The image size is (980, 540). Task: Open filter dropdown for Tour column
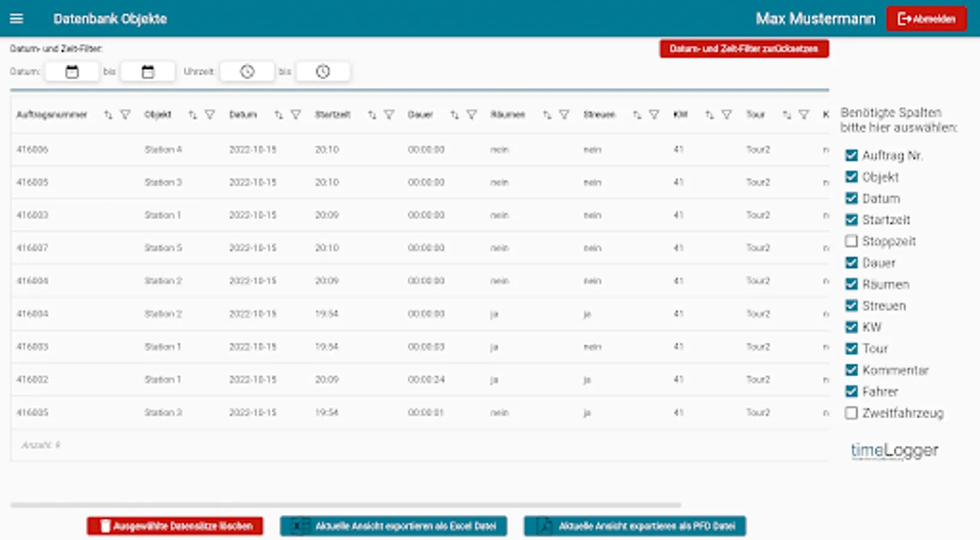tap(804, 115)
